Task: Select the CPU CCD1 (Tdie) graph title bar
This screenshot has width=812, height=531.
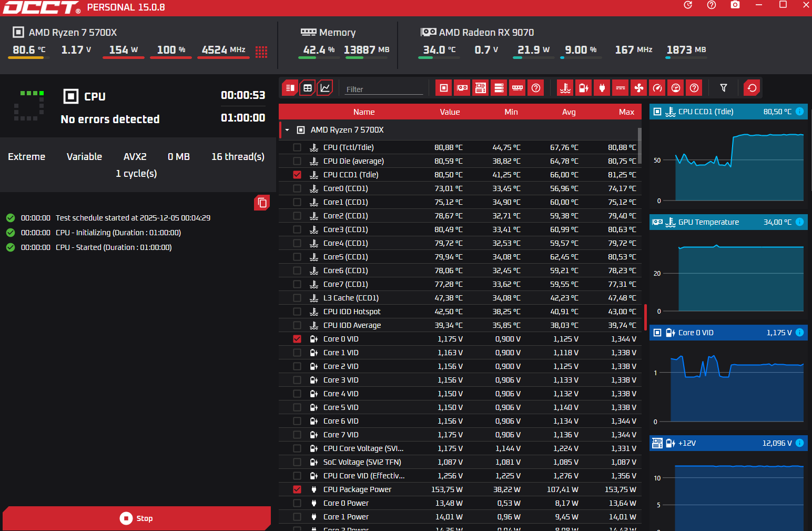Action: click(x=728, y=112)
